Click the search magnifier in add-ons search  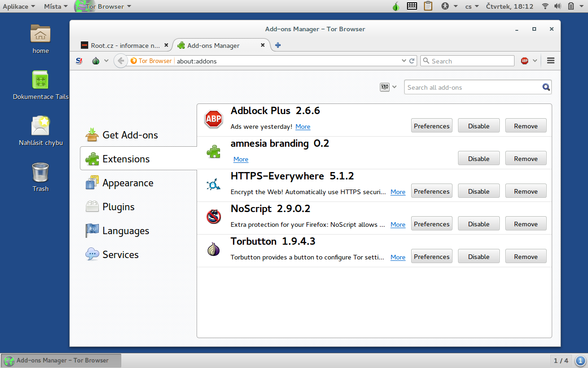point(546,87)
